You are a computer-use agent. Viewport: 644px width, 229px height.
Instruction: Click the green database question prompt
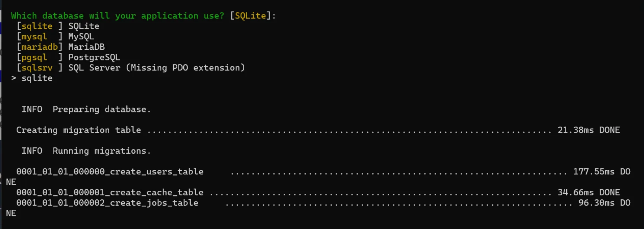click(x=117, y=16)
